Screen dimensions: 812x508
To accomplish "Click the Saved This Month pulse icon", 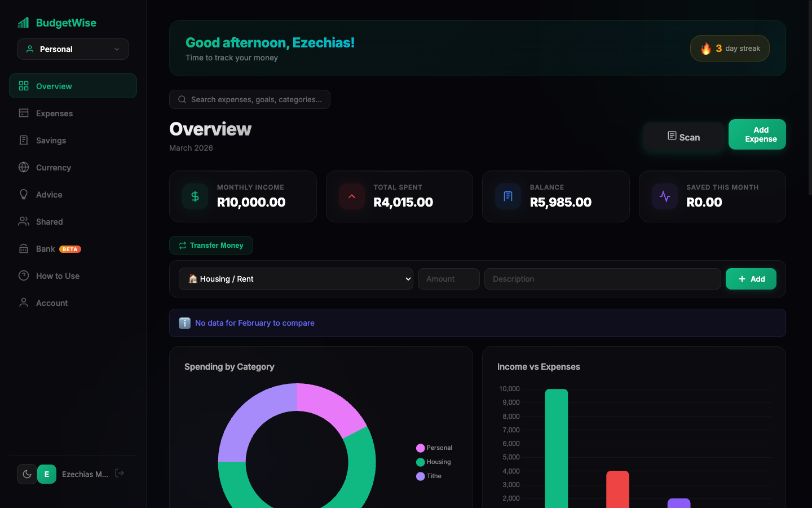I will [665, 196].
